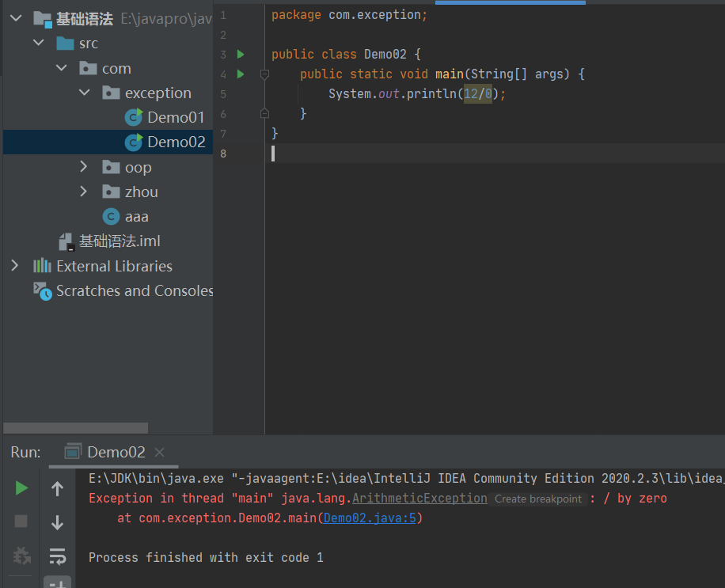The image size is (725, 588).
Task: Expand the zhou package
Action: tap(84, 191)
